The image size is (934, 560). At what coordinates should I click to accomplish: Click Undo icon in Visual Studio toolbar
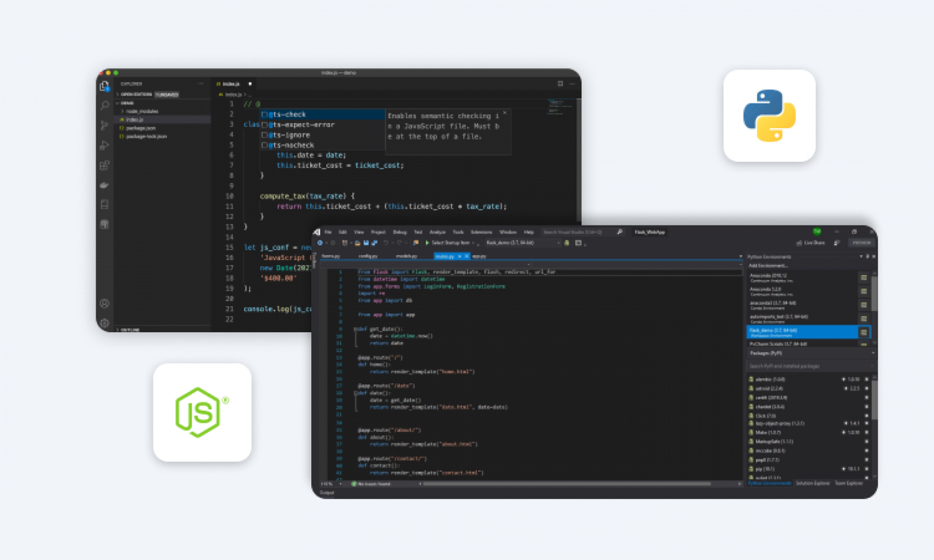[386, 243]
